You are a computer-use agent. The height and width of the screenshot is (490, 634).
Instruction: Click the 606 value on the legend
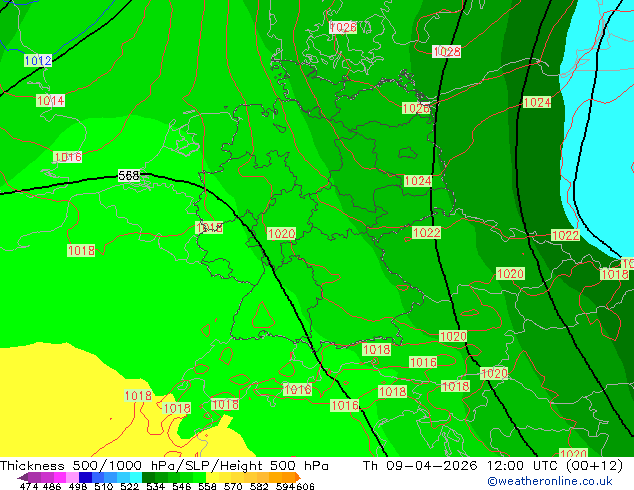(305, 486)
